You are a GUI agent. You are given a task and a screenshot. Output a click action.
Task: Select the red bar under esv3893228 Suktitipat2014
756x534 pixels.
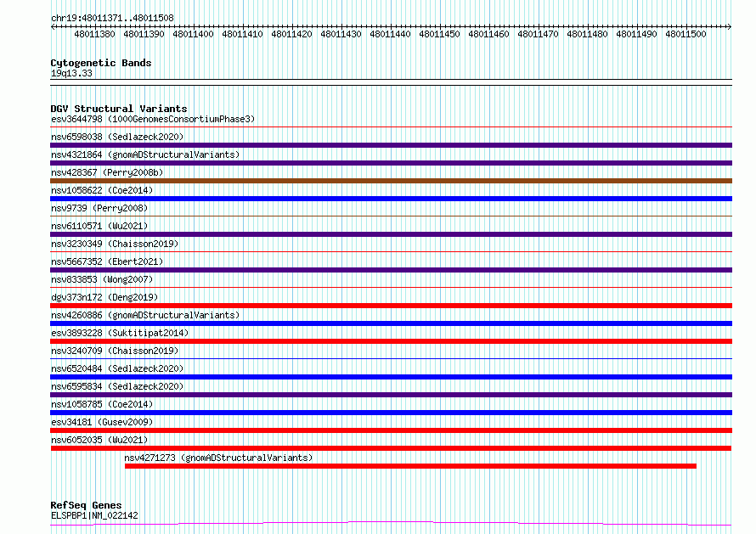(391, 341)
